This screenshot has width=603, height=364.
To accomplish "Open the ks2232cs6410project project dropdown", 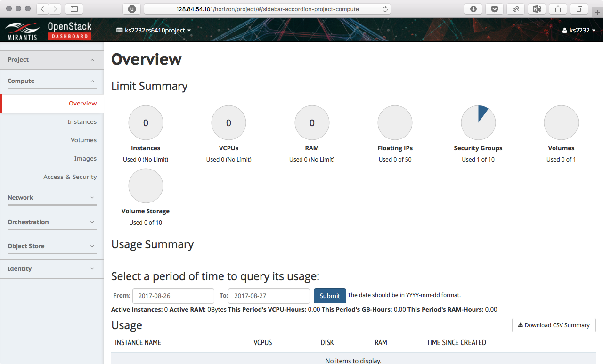I will [153, 30].
